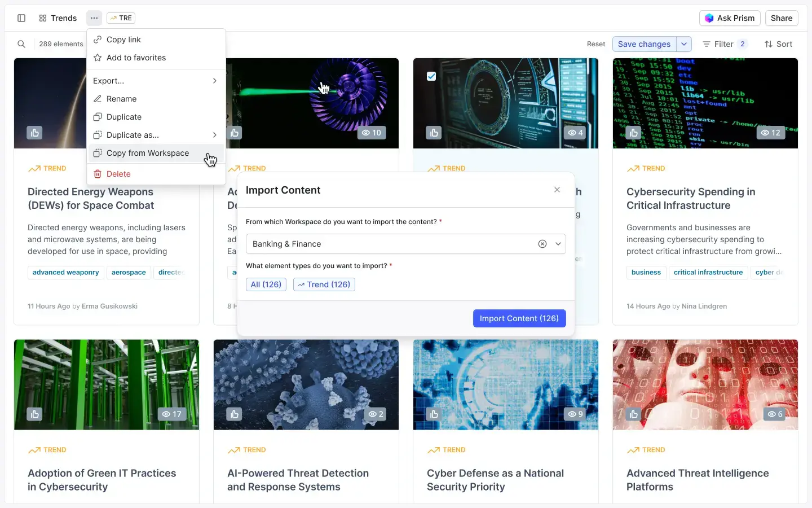Toggle the Trend (126) element type

pos(324,284)
